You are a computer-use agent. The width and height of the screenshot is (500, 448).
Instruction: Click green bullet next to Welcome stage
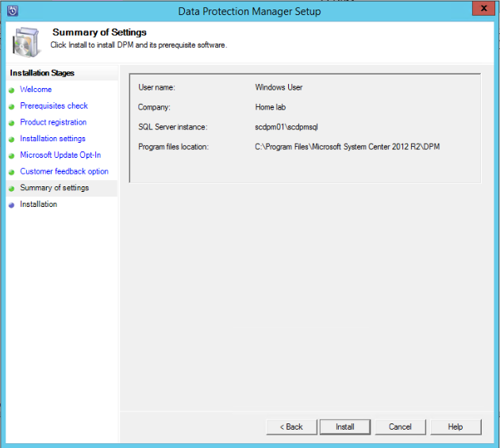11,90
